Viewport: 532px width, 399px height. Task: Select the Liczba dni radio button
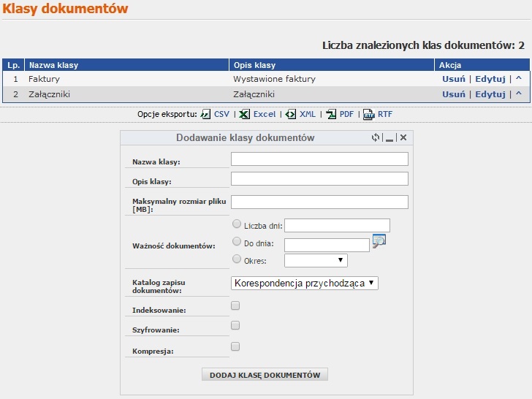click(x=236, y=225)
